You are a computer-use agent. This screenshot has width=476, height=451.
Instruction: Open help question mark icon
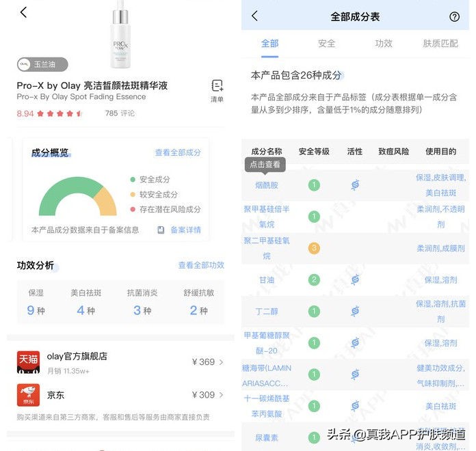point(454,16)
